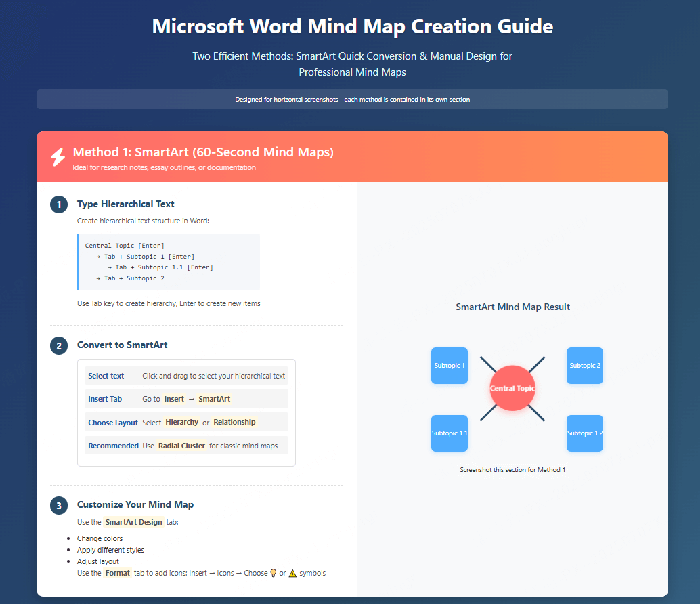700x604 pixels.
Task: Select the Subtopic 1.1 node
Action: point(449,433)
